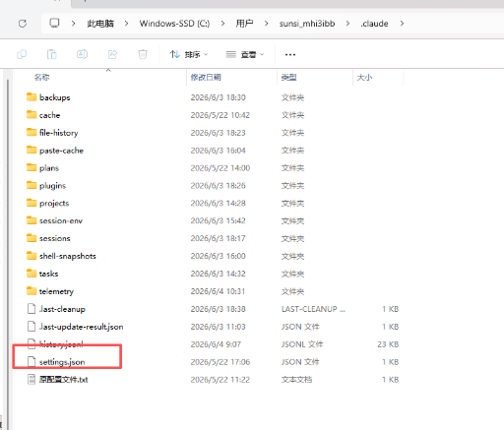
Task: Click the backups folder name
Action: point(55,97)
